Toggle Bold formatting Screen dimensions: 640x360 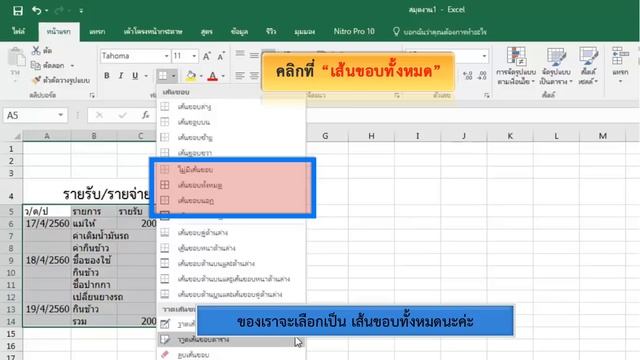(x=107, y=76)
